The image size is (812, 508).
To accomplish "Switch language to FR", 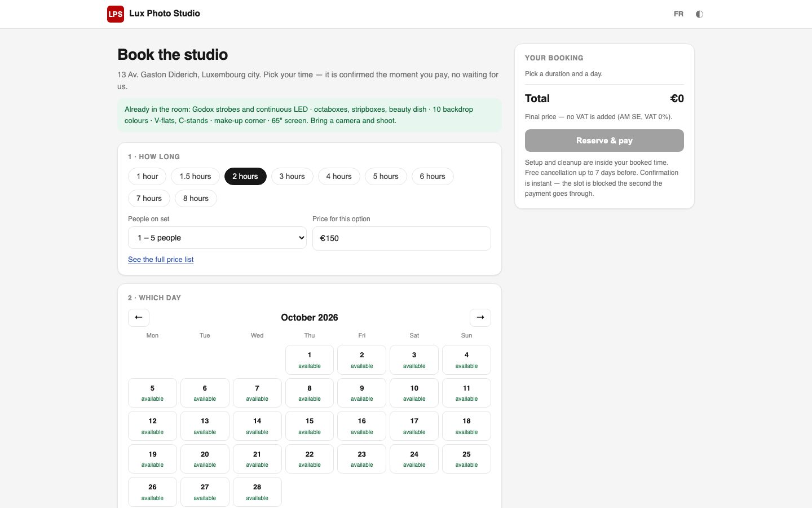I will tap(678, 14).
